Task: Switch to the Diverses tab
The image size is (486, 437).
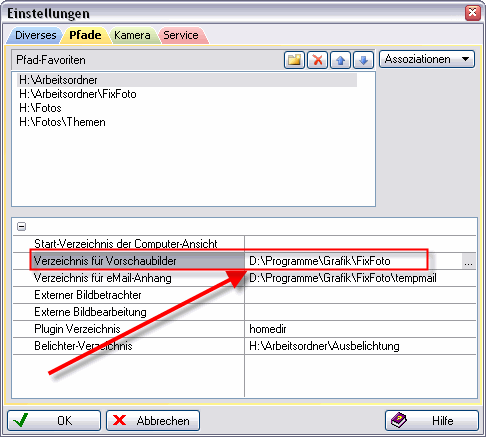Action: click(36, 35)
